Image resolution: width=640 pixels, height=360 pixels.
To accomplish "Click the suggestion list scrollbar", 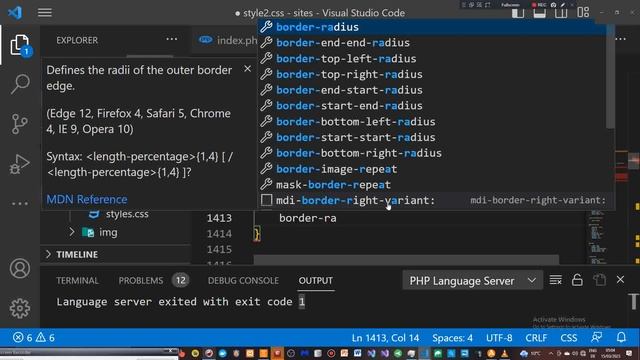I will [x=610, y=76].
